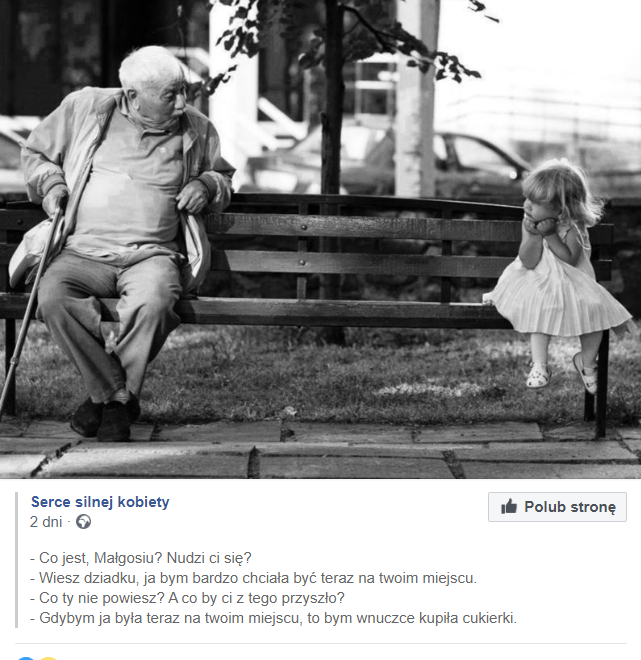Click the line 'Co jest, Małgosiu?'
Image resolution: width=641 pixels, height=660 pixels.
141,558
